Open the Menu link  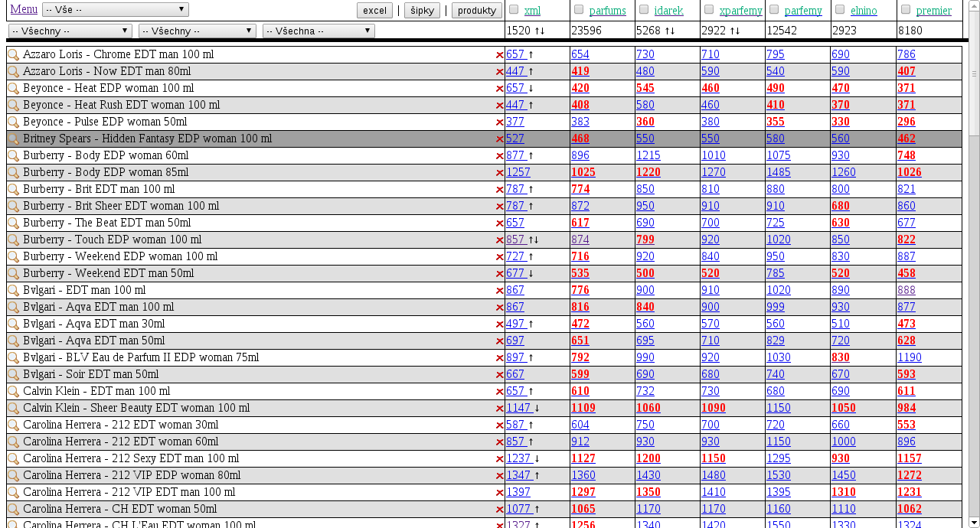(x=24, y=9)
